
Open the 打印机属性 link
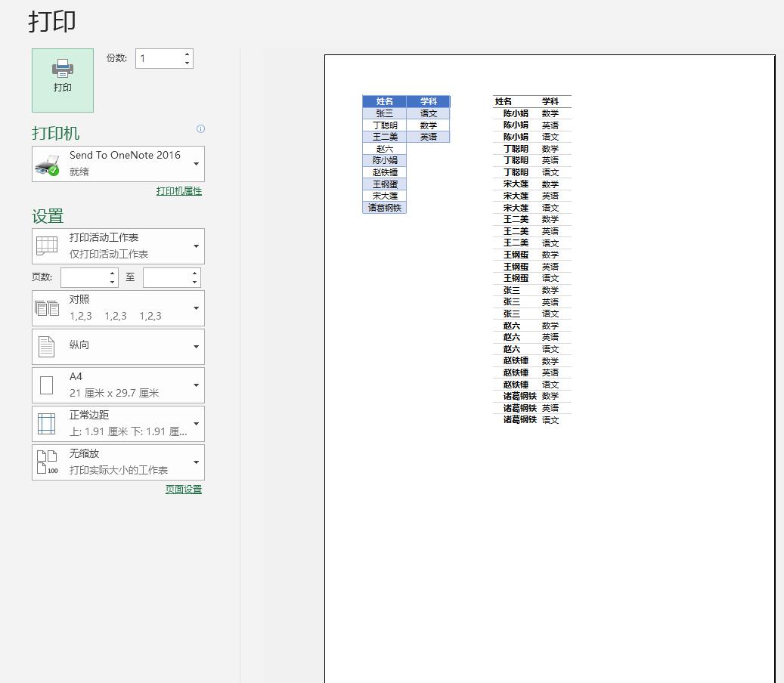[x=179, y=191]
